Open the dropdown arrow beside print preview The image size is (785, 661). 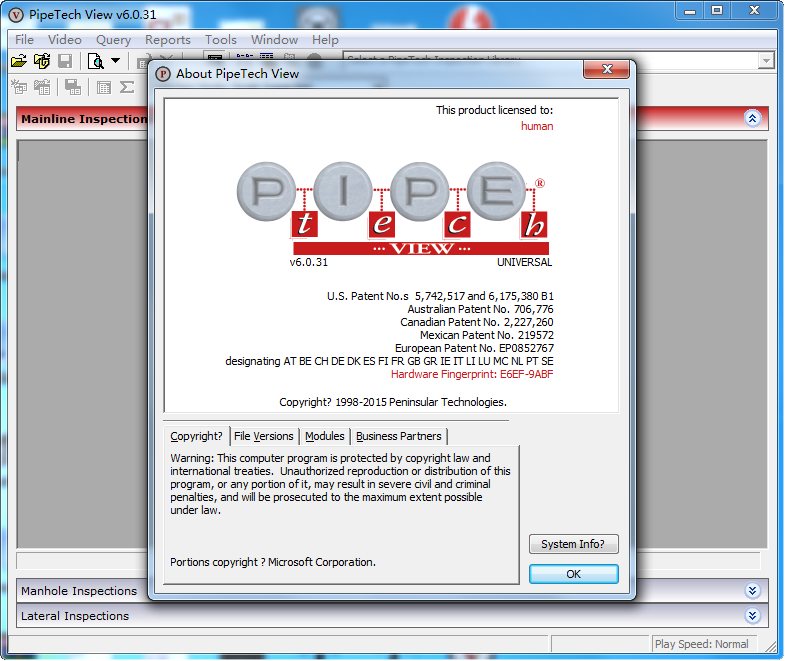coord(115,61)
